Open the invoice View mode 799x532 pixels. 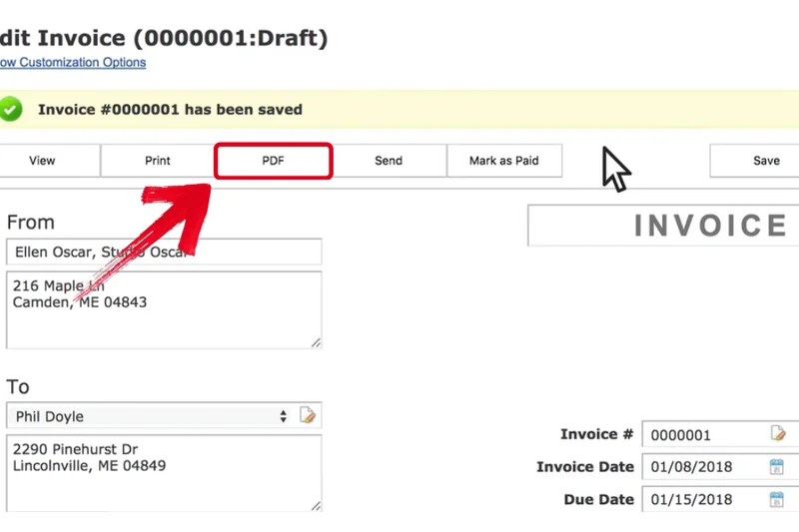42,161
